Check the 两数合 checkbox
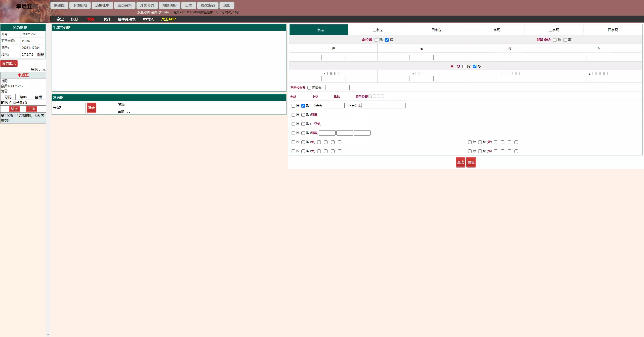 [309, 88]
